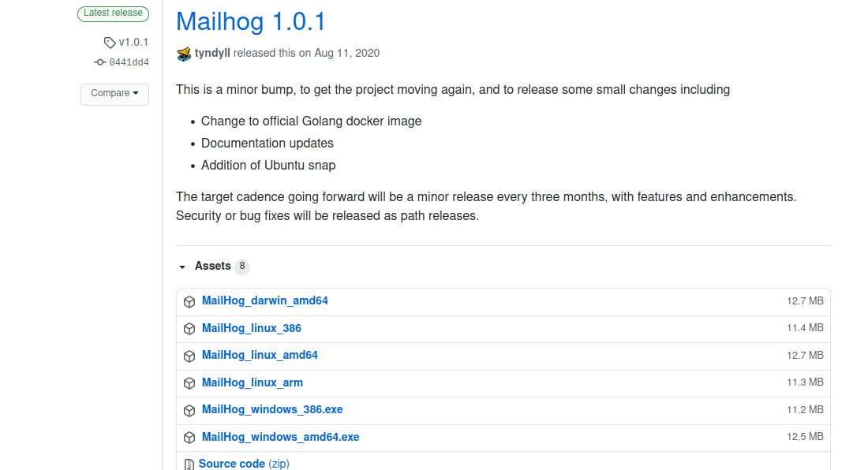Click the package icon beside MailHog_linux_arm
The image size is (868, 470).
coord(189,382)
